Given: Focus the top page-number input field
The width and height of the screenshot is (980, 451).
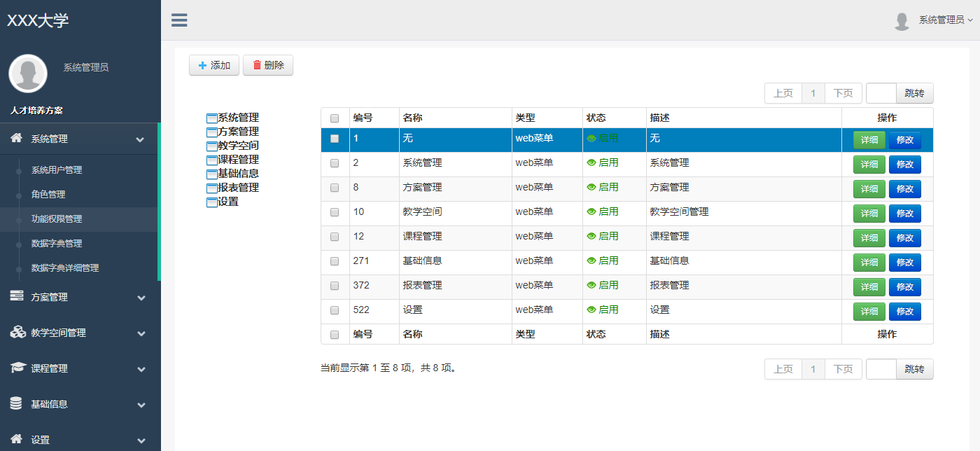Looking at the screenshot, I should click(881, 93).
